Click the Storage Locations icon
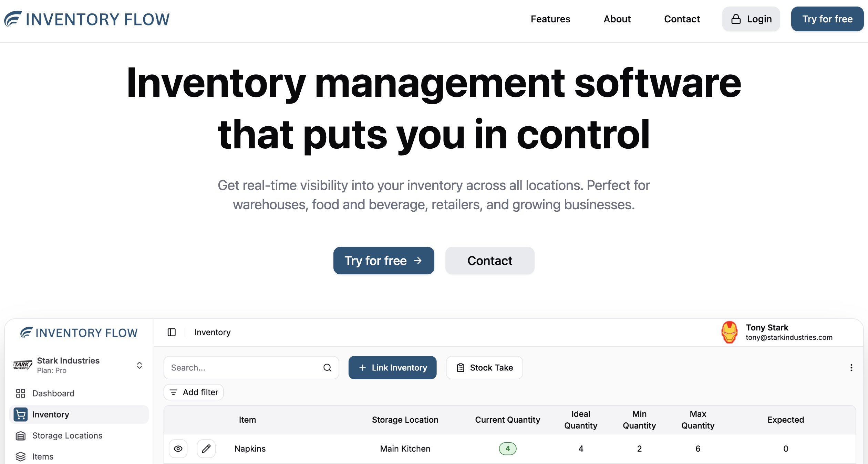This screenshot has height=464, width=868. [x=21, y=436]
